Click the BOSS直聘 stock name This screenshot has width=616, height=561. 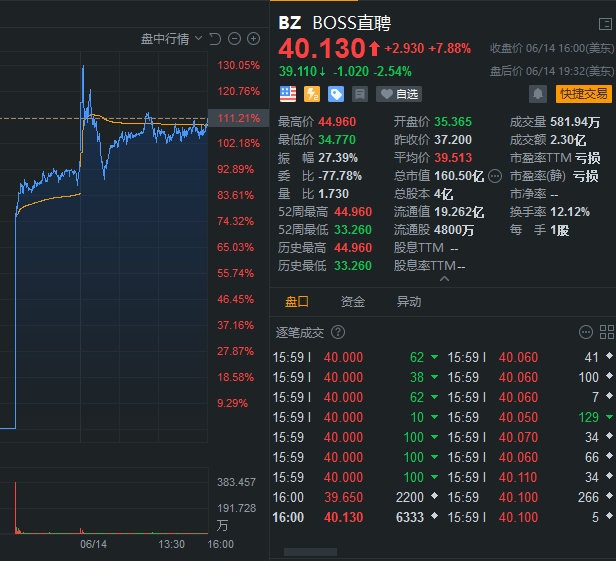[352, 23]
